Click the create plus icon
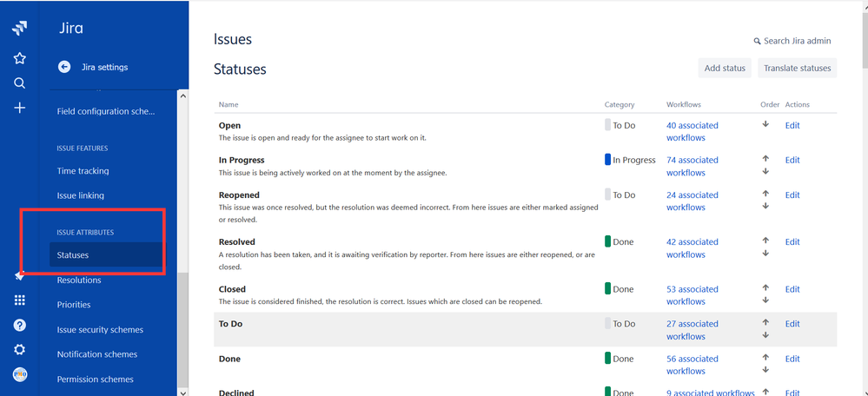 coord(19,108)
